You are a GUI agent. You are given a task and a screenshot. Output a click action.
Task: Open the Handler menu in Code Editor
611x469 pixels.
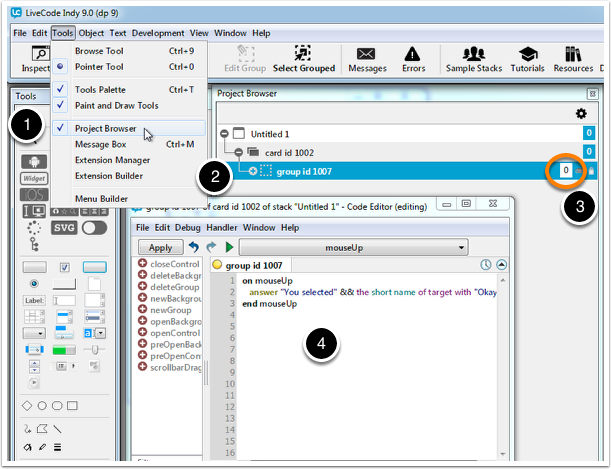tap(221, 227)
